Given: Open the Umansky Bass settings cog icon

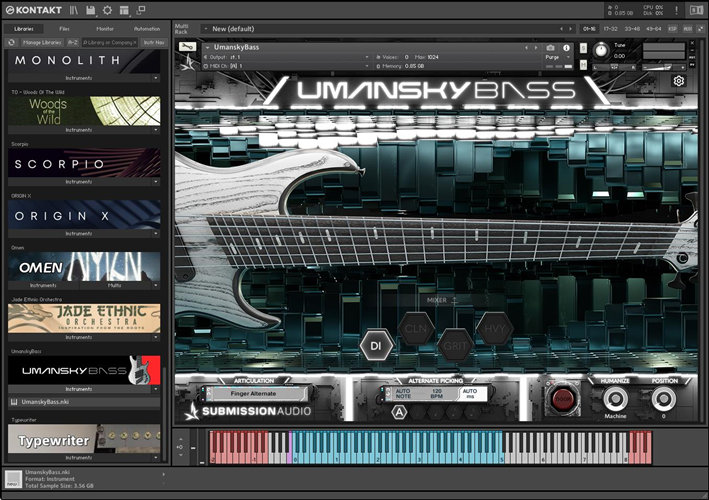Looking at the screenshot, I should [x=679, y=81].
